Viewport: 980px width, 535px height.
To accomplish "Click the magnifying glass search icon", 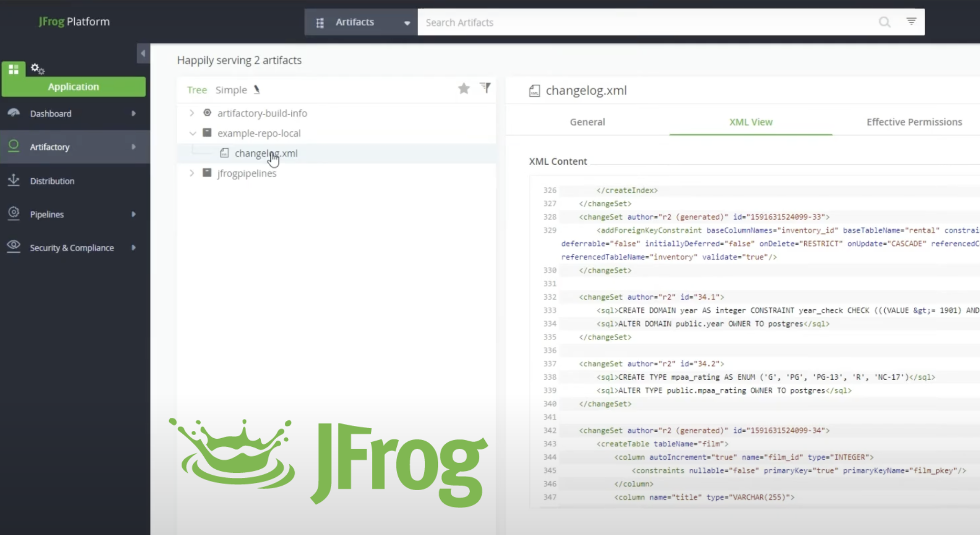I will pyautogui.click(x=885, y=22).
